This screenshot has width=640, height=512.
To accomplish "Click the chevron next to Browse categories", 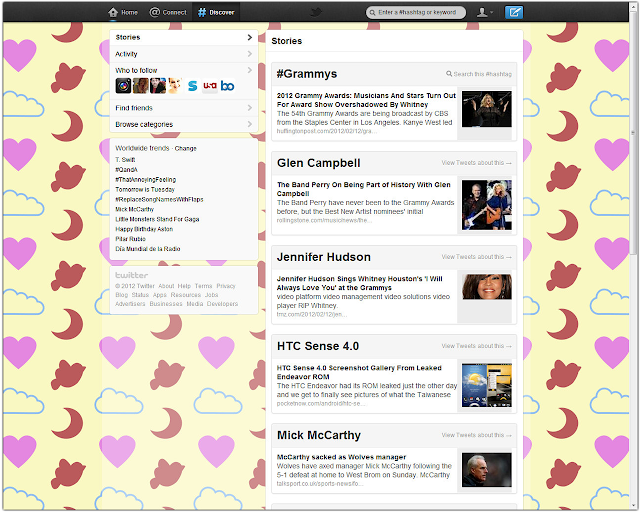I will 250,124.
